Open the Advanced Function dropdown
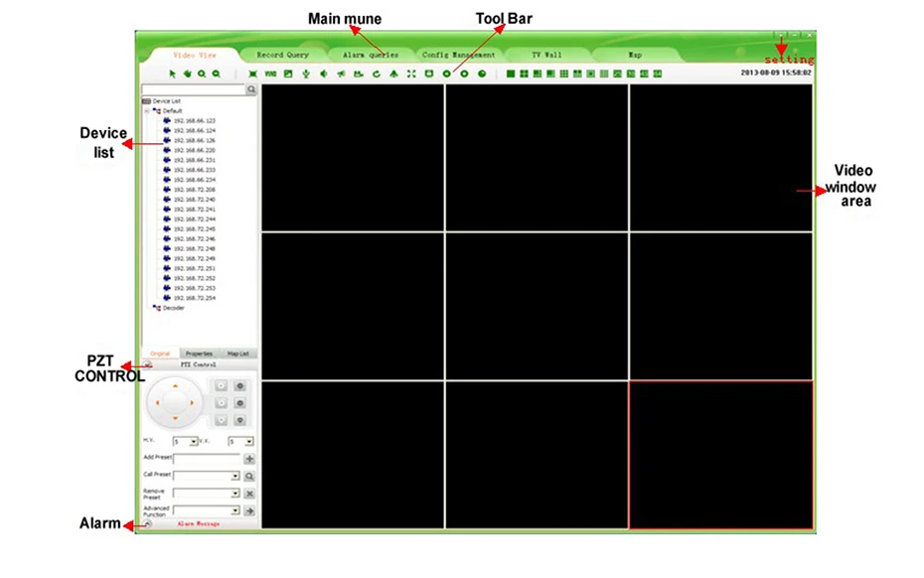This screenshot has width=924, height=578. click(235, 510)
